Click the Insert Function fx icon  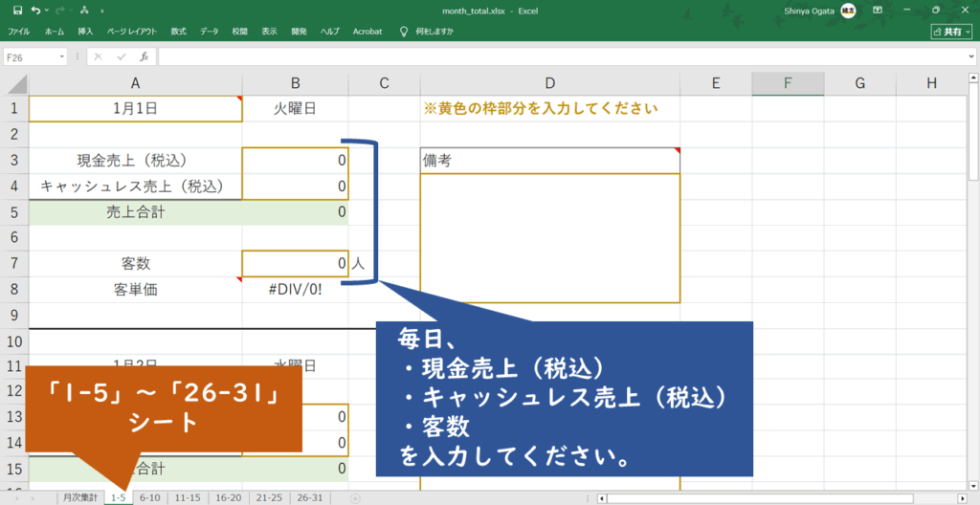144,57
